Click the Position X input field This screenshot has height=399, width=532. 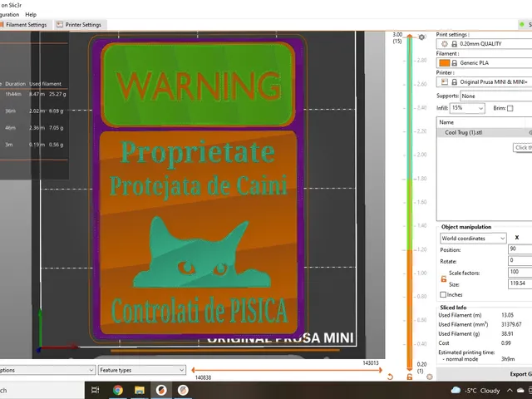[x=520, y=249]
